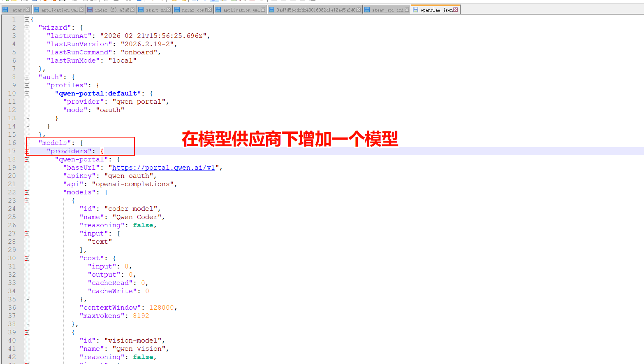Image resolution: width=644 pixels, height=364 pixels.
Task: Open the portal.qwen.ai hyperlink
Action: click(x=163, y=167)
